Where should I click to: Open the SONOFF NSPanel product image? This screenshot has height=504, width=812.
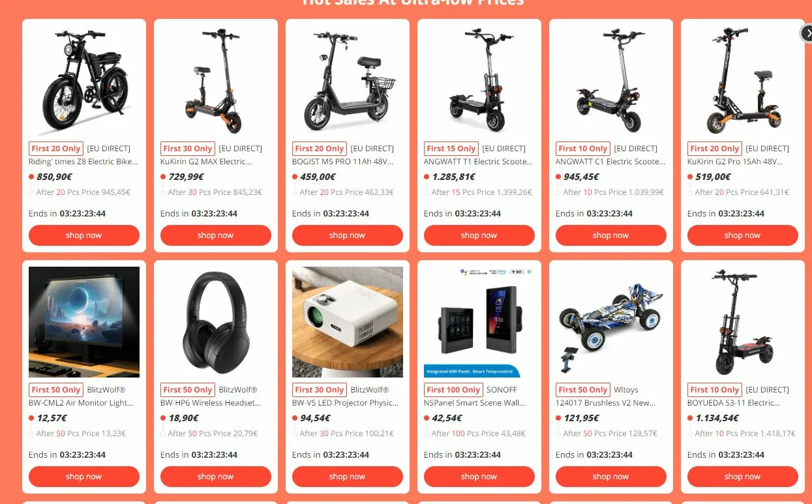[x=479, y=322]
